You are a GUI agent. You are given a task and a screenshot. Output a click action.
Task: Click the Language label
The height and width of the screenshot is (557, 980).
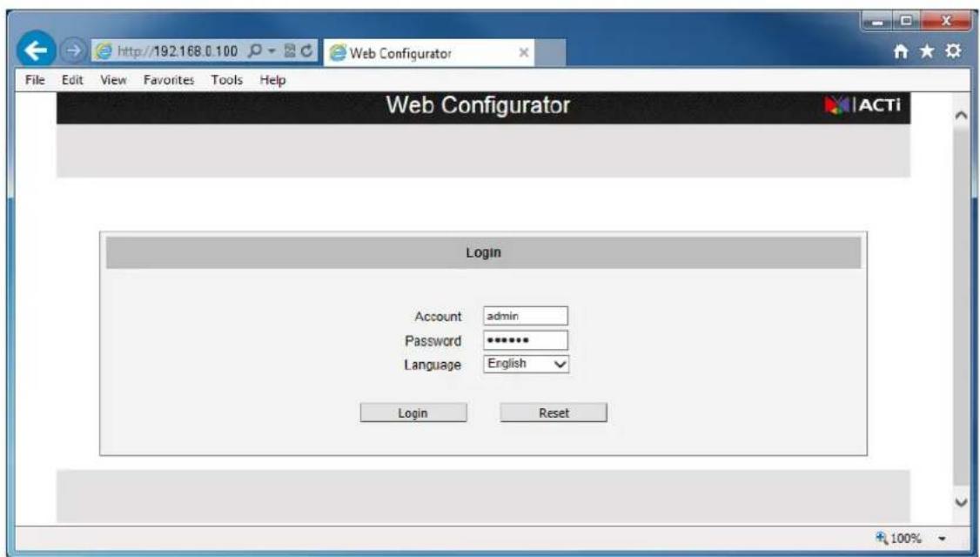[x=433, y=365]
